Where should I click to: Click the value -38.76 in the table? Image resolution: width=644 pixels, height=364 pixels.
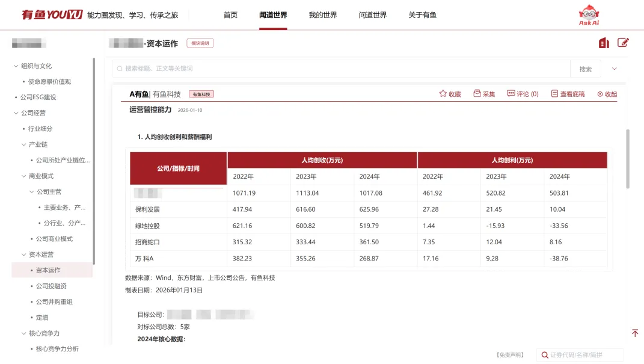[559, 259]
